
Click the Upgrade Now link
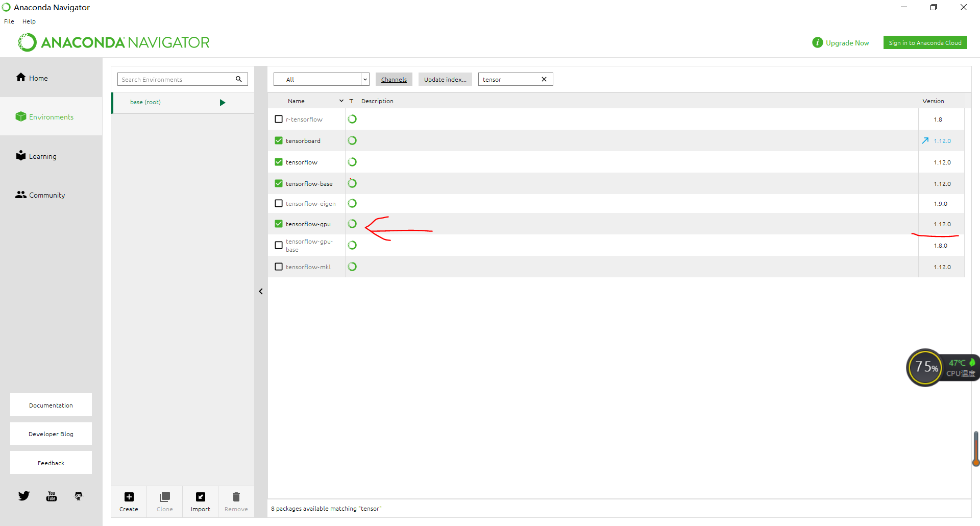click(847, 43)
